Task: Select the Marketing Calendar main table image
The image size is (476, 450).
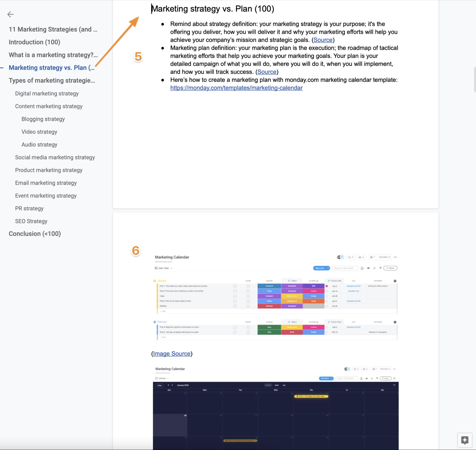Action: [275, 297]
